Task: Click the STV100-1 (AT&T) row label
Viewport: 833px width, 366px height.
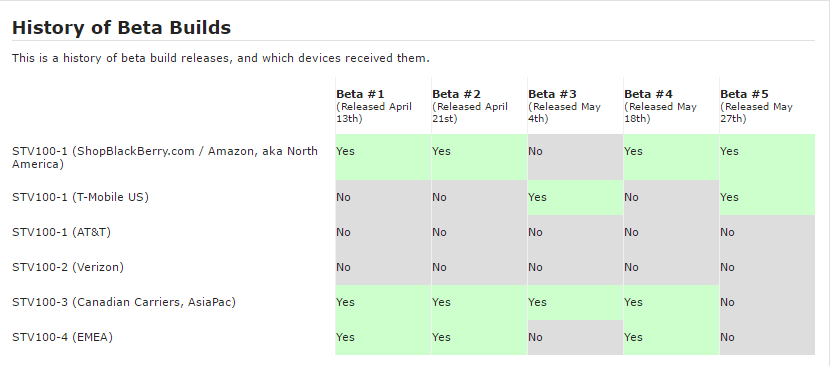Action: [61, 232]
